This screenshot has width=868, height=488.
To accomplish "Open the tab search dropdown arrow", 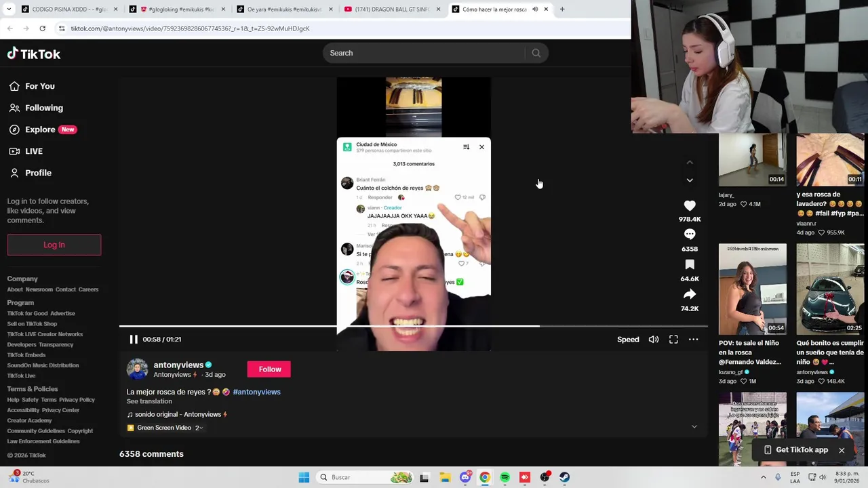I will 9,9.
